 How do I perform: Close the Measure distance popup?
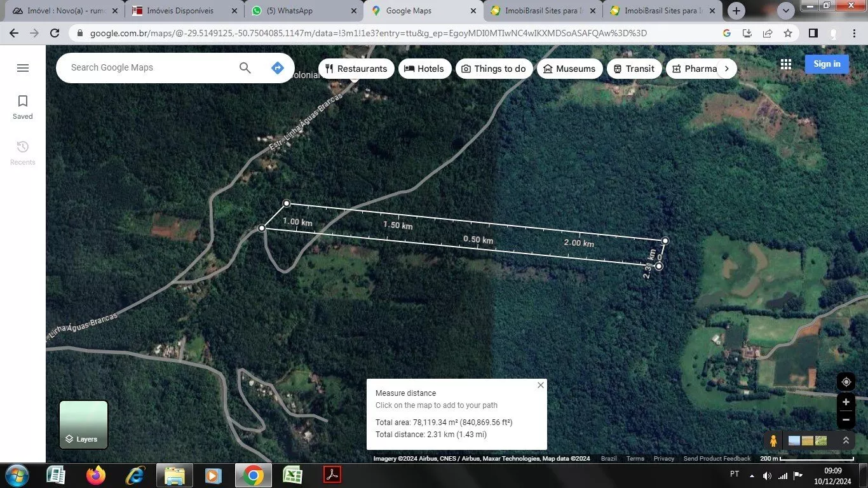coord(540,385)
